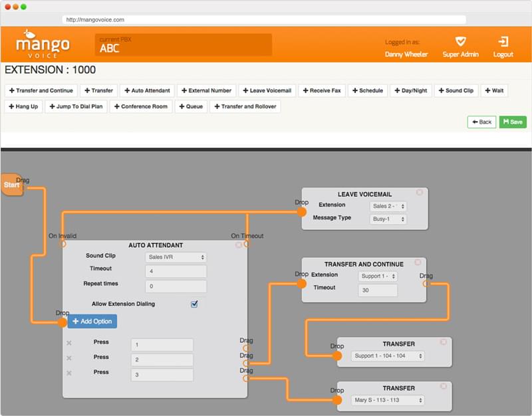532x416 pixels.
Task: Add an Auto Attendant block from toolbar
Action: pos(147,90)
